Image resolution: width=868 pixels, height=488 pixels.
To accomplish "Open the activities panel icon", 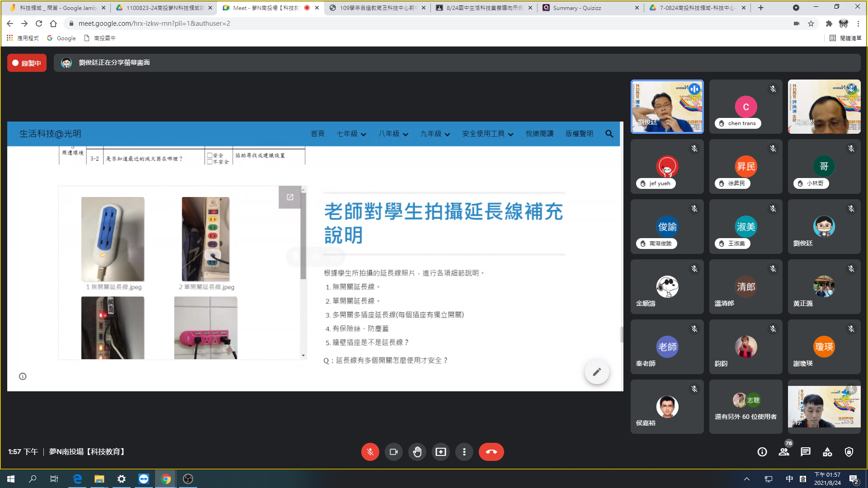I will pos(827,452).
